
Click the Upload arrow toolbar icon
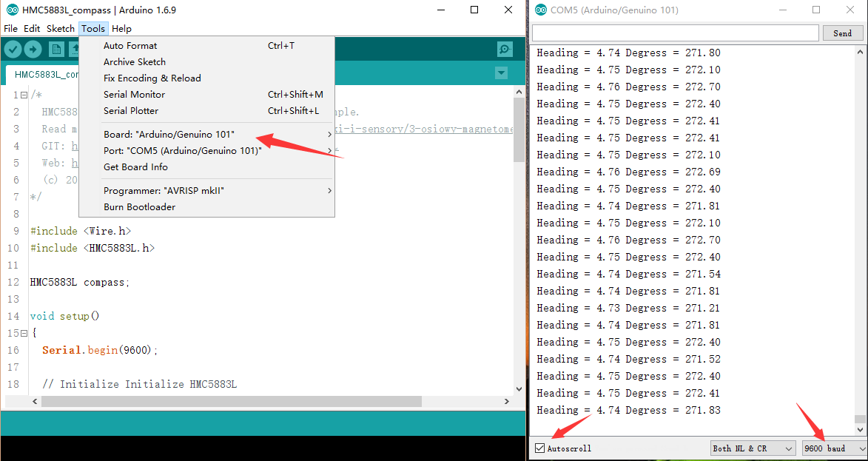click(33, 50)
